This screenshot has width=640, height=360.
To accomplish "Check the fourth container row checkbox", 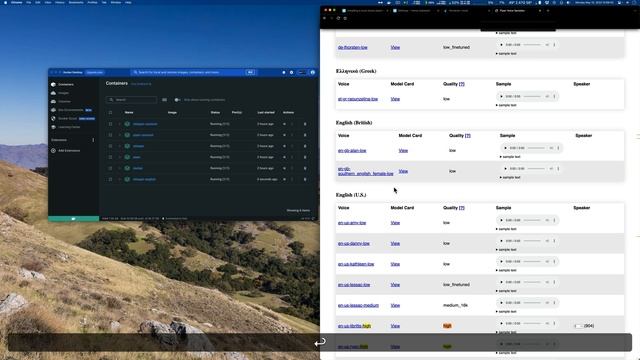I will coord(110,157).
